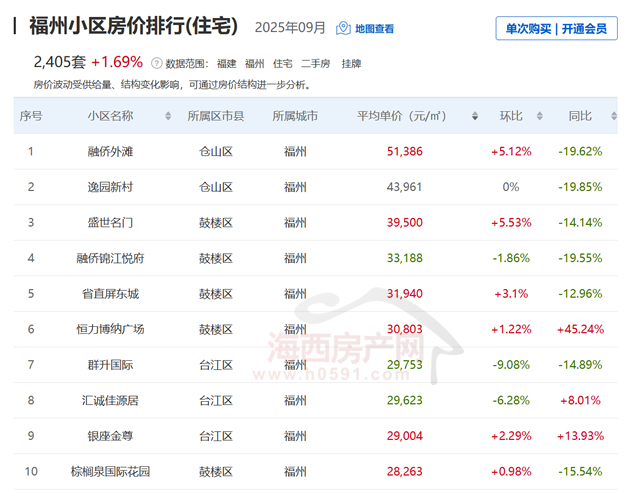Click the map pin icon beside 地图查看
The height and width of the screenshot is (500, 640).
coord(343,28)
